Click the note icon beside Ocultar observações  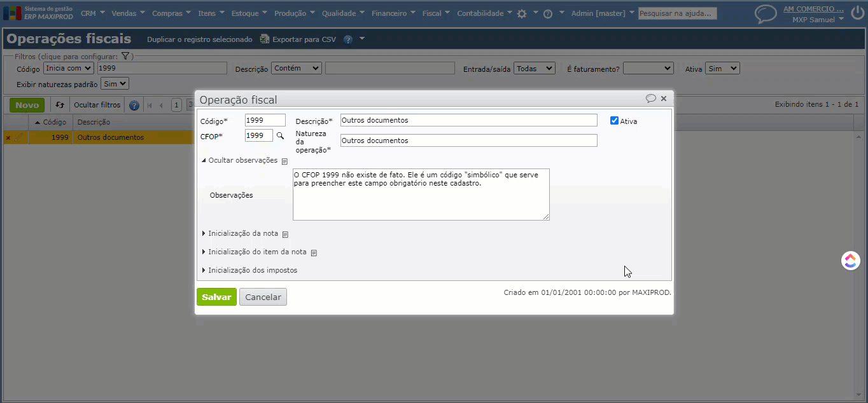click(285, 161)
